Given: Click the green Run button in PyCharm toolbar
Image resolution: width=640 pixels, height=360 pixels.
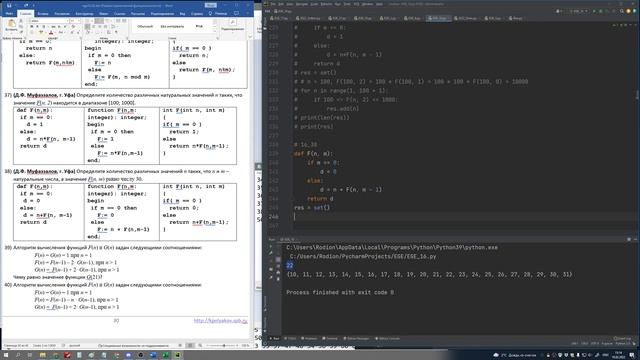Looking at the screenshot, I should point(594,11).
